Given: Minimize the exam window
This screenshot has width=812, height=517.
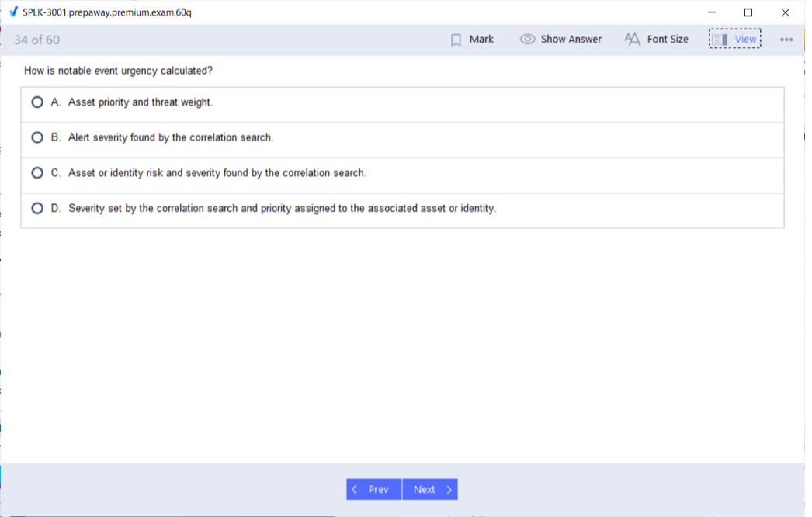Looking at the screenshot, I should (711, 12).
